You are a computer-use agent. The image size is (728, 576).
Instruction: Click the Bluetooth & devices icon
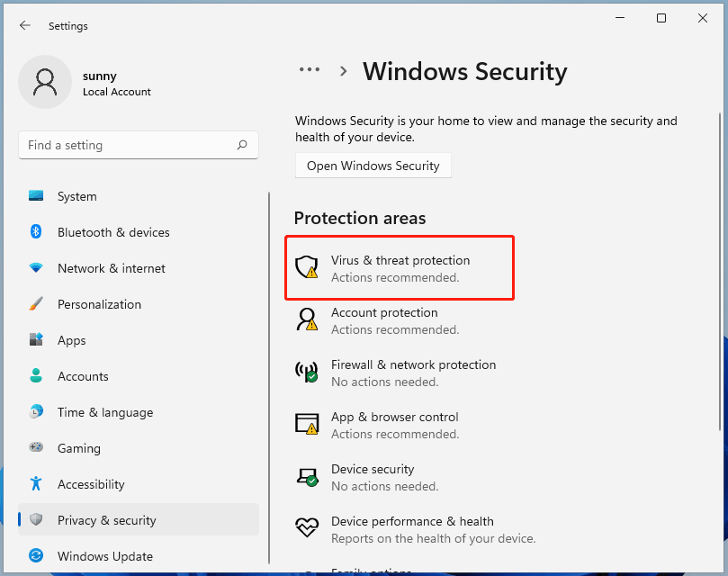click(x=36, y=232)
